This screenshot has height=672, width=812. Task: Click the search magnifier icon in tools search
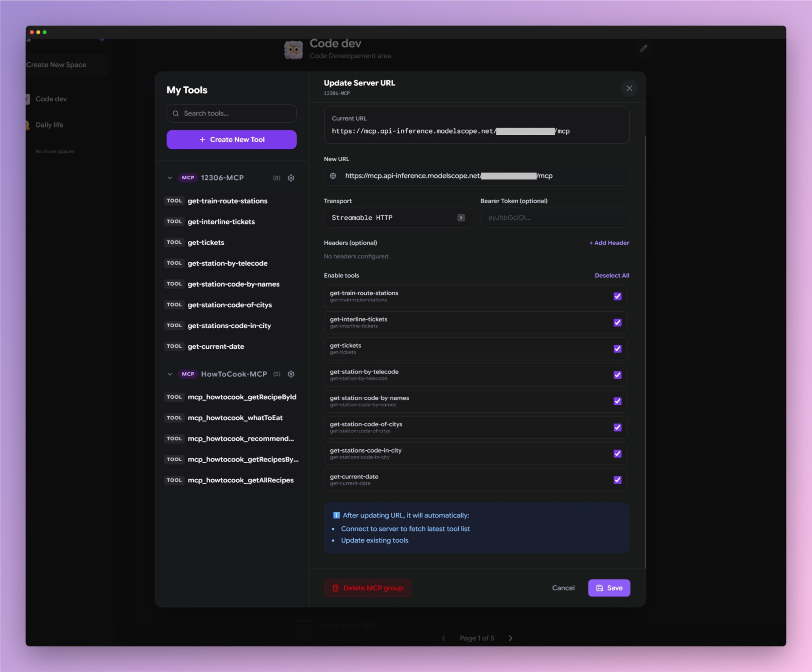[175, 113]
